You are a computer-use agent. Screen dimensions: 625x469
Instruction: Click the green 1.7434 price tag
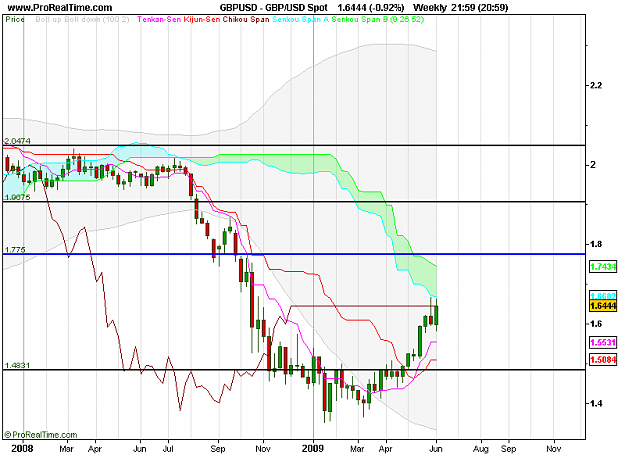(603, 267)
